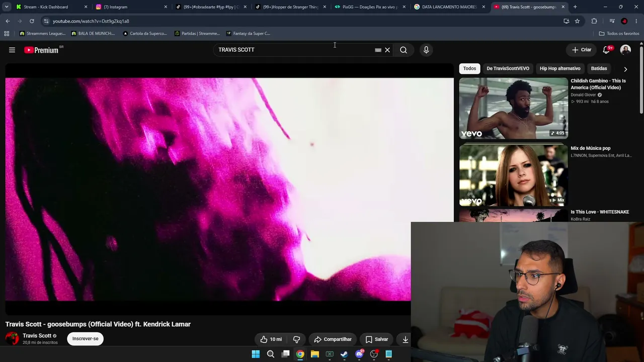Filter by De TravisScottVEVO chip

tap(508, 68)
